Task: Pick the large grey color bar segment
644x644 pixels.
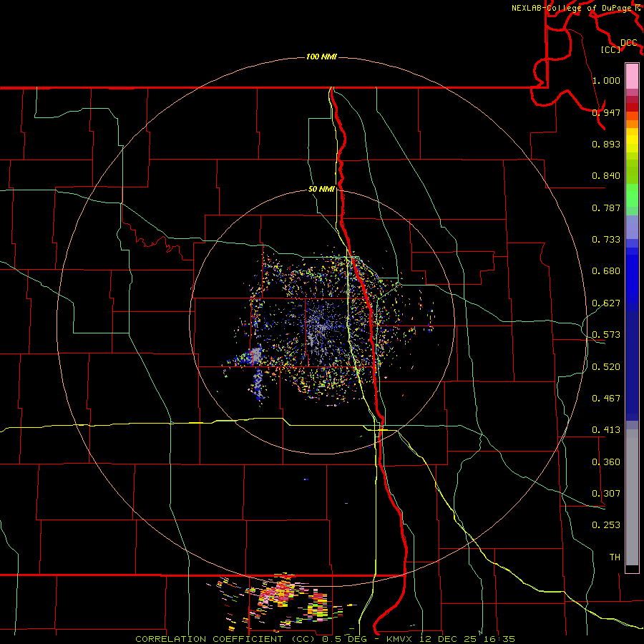Action: click(x=632, y=497)
